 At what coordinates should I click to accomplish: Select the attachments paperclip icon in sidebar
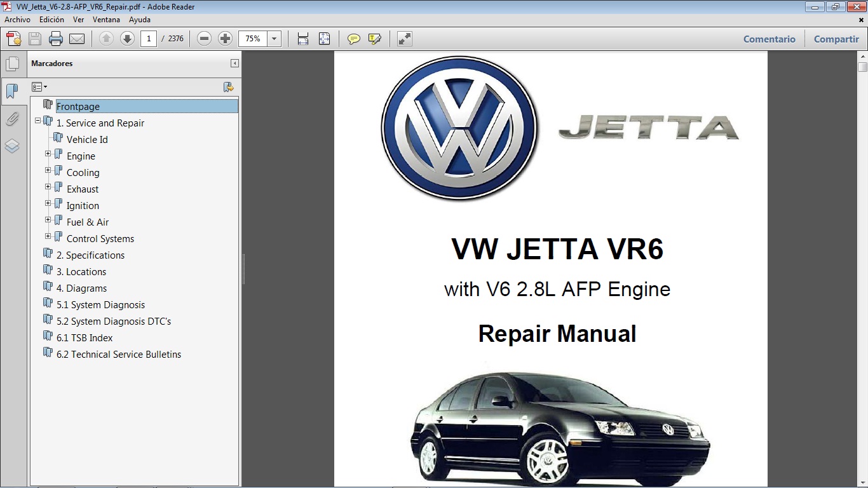[13, 118]
